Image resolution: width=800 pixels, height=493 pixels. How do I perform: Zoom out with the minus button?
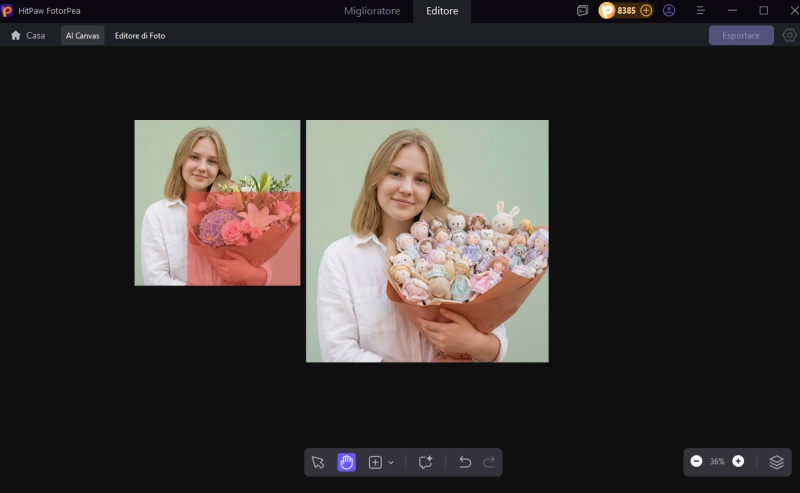point(696,461)
